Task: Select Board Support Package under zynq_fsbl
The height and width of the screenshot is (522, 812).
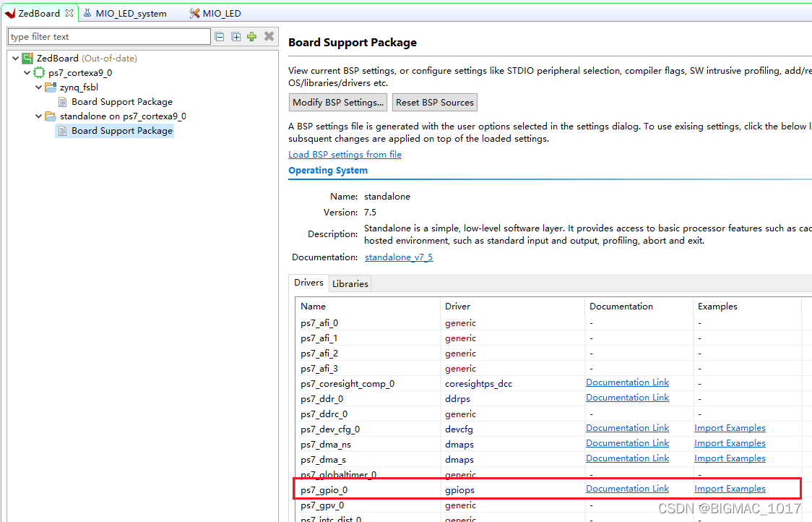Action: (122, 102)
